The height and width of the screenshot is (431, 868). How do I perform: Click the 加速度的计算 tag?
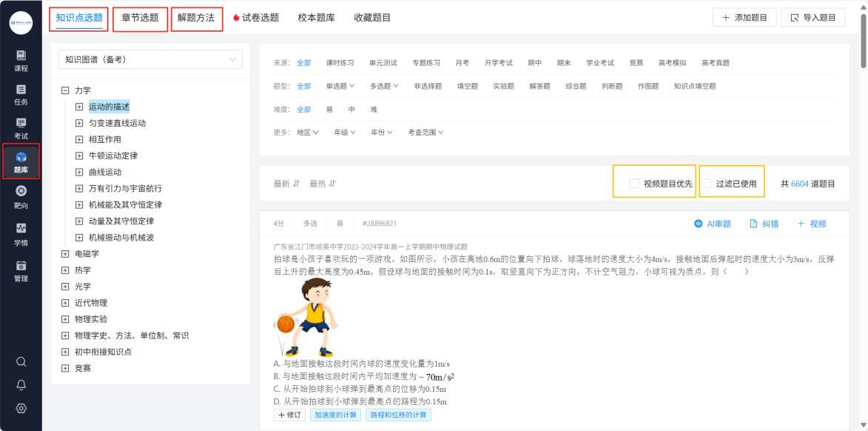[335, 415]
